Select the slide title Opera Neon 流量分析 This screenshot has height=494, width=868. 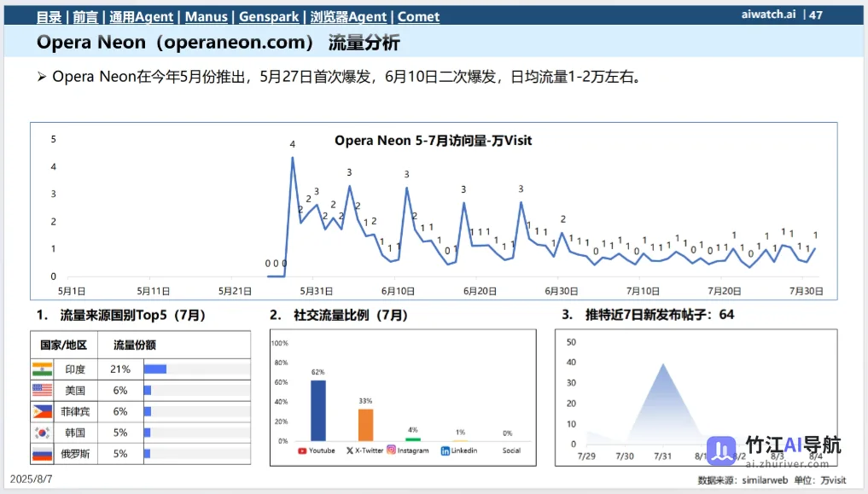click(218, 42)
